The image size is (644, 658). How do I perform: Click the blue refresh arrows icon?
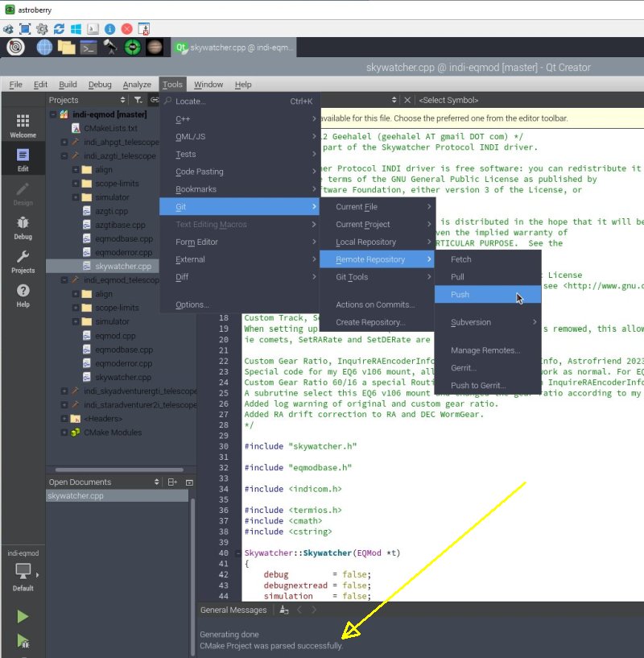point(59,29)
